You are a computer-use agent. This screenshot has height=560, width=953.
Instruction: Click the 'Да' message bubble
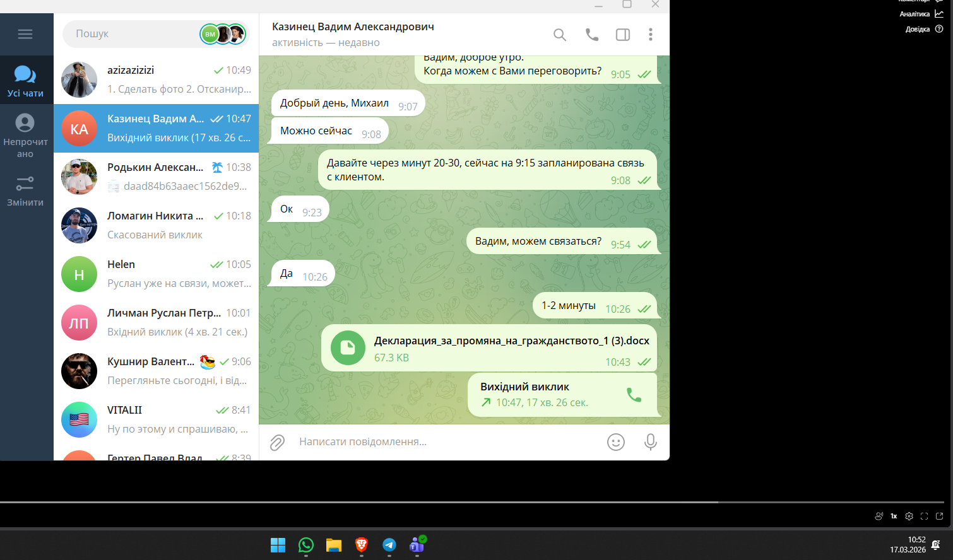[x=303, y=273]
